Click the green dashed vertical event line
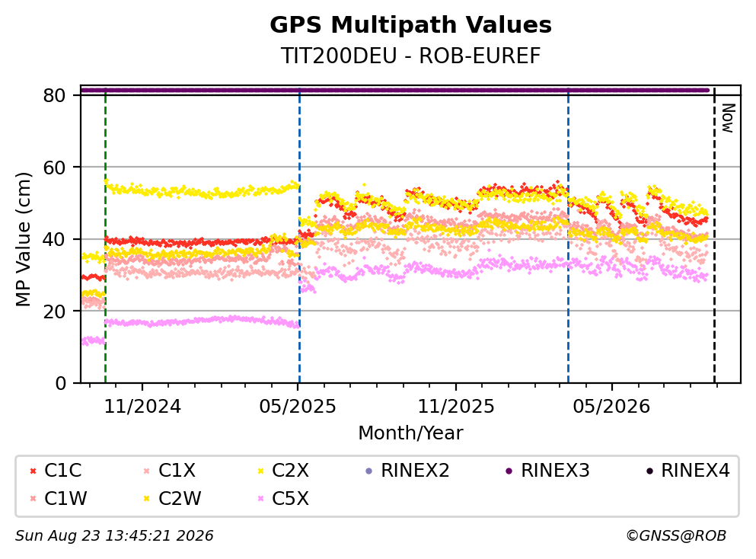 pyautogui.click(x=105, y=236)
